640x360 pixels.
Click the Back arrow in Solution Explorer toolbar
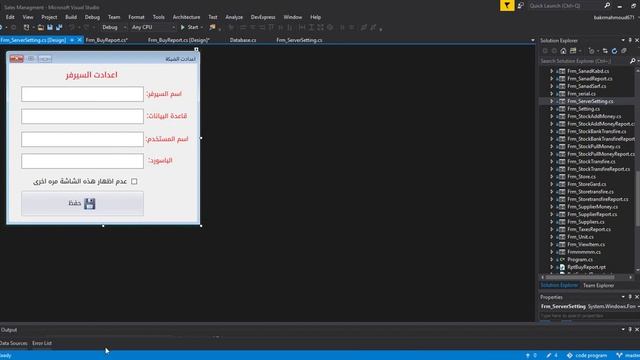[545, 51]
